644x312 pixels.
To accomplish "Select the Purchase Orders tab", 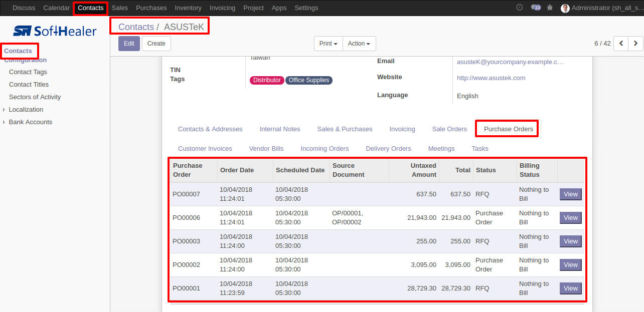I will [x=508, y=129].
